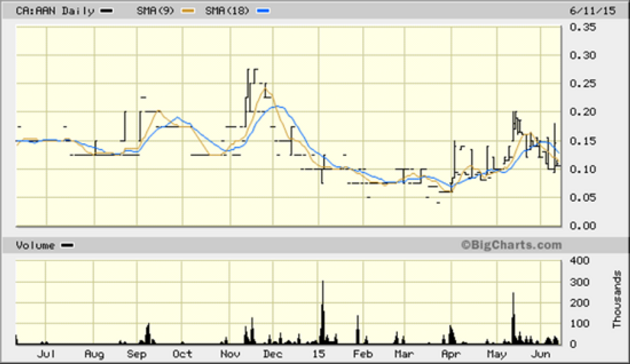
Task: Open the ©BigCharts.com watermark link
Action: click(510, 245)
